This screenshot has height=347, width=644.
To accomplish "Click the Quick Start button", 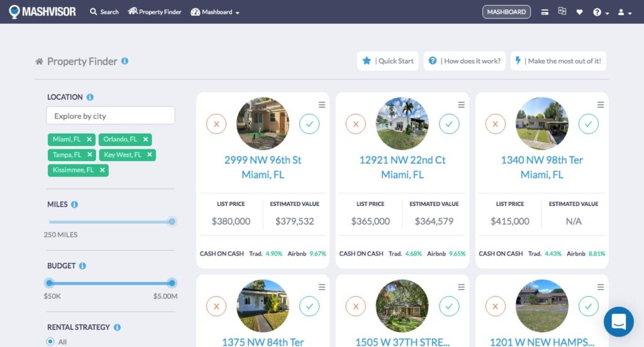I will [x=388, y=61].
